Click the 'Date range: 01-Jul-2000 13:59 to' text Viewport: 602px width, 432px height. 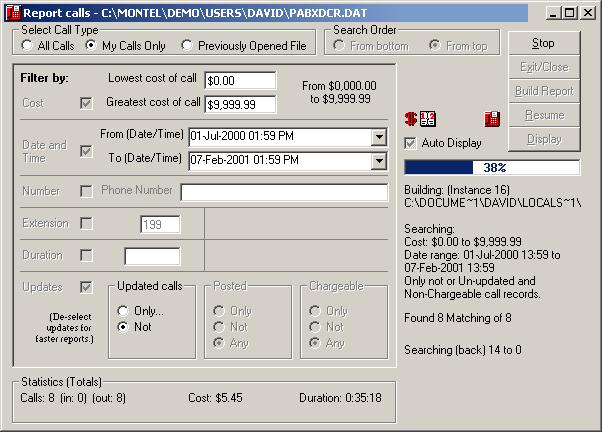482,255
